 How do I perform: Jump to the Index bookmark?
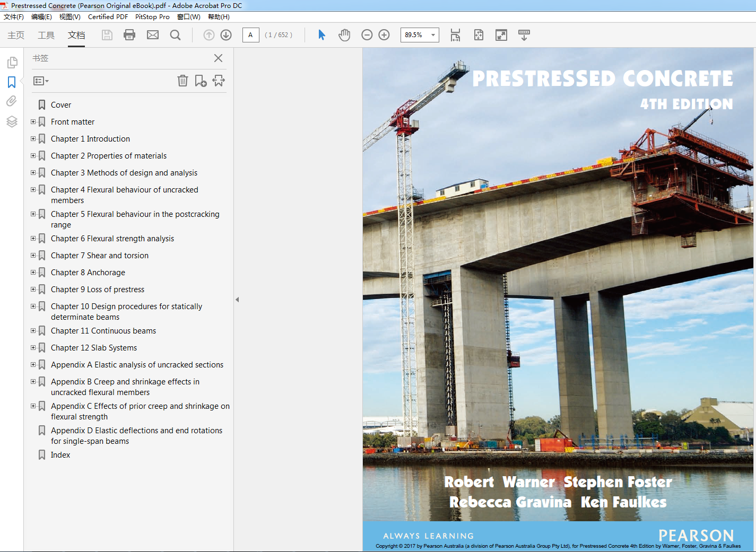pos(60,455)
